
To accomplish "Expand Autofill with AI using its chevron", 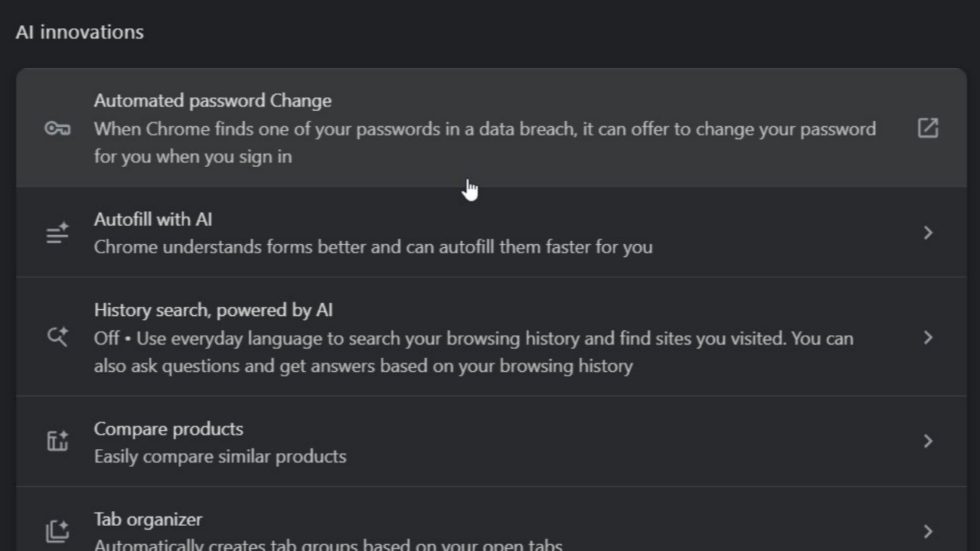I will (928, 233).
